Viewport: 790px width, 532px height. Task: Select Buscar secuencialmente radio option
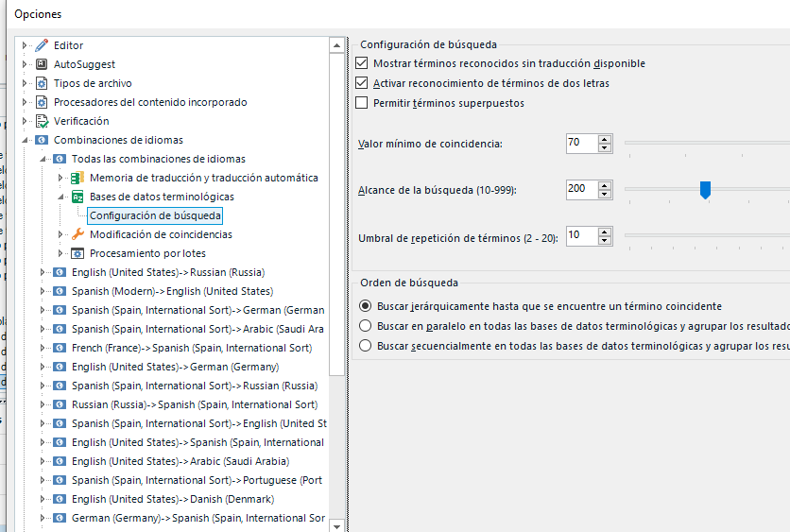366,346
